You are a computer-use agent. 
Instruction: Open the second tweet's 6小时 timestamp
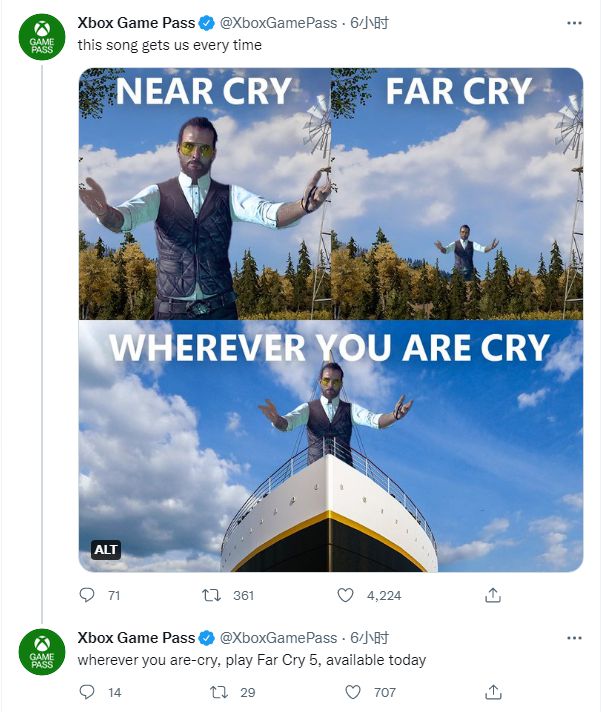(368, 638)
